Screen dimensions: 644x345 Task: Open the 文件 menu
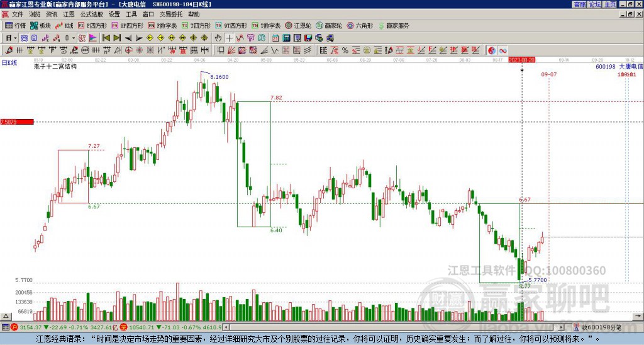pyautogui.click(x=18, y=14)
